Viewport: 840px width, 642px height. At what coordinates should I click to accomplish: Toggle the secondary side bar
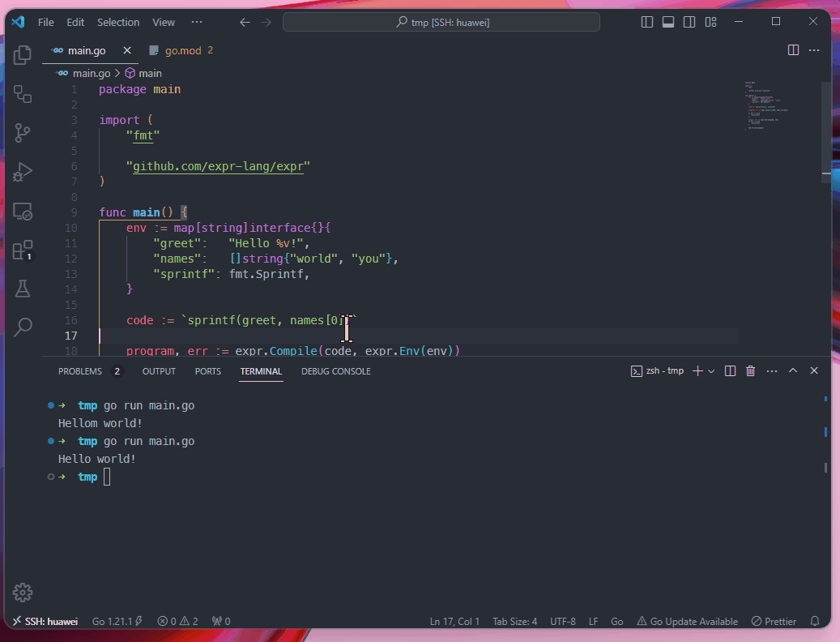(689, 22)
